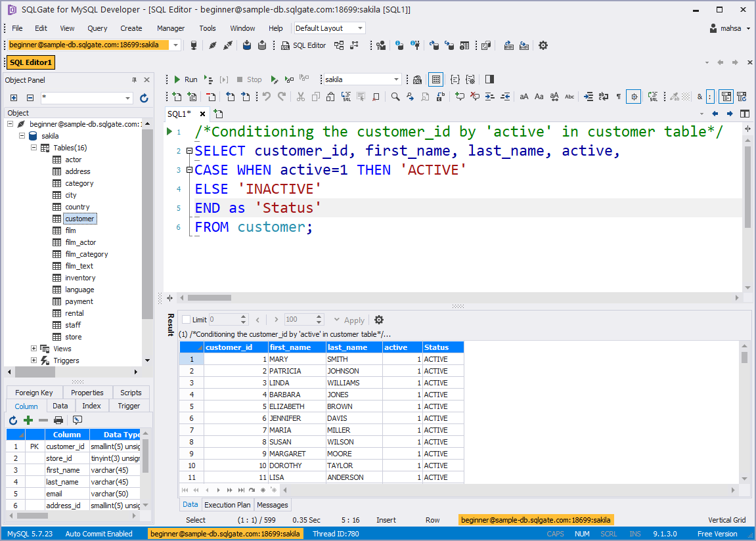Select the film_actor table in tree

pyautogui.click(x=81, y=242)
